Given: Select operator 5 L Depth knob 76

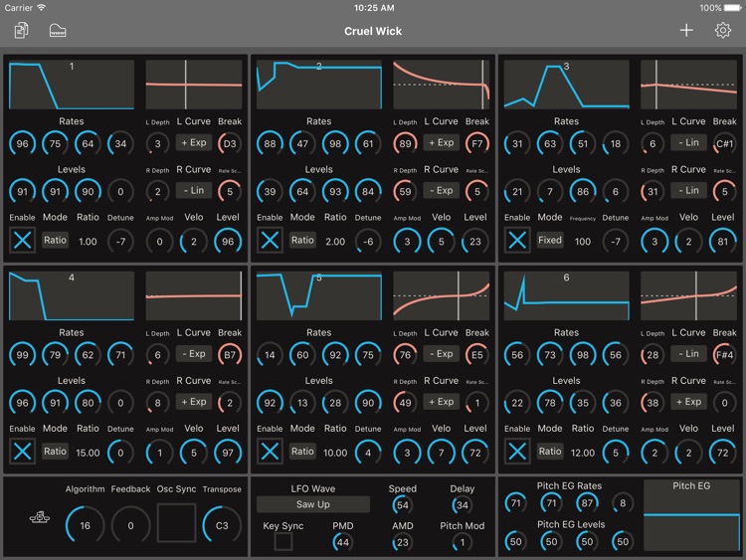Looking at the screenshot, I should [x=405, y=355].
